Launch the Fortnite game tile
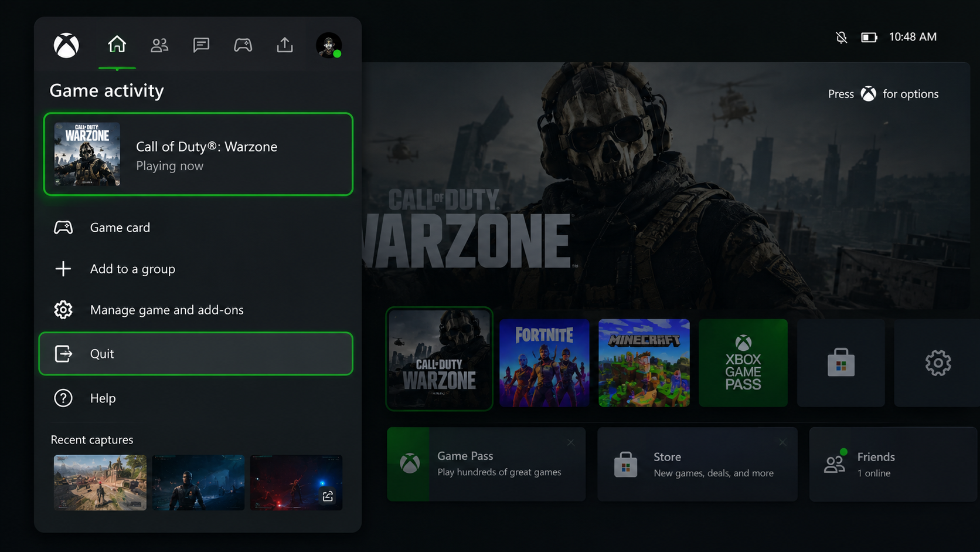The image size is (980, 552). [545, 363]
